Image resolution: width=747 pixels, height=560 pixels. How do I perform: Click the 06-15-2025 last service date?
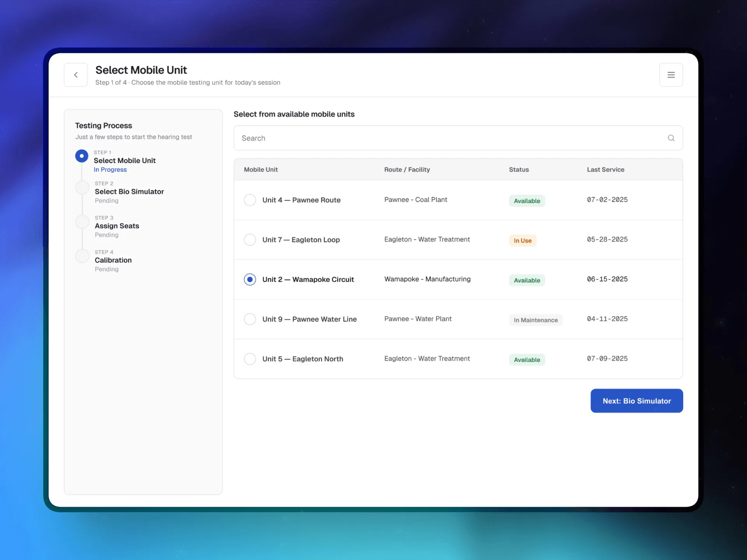coord(607,279)
